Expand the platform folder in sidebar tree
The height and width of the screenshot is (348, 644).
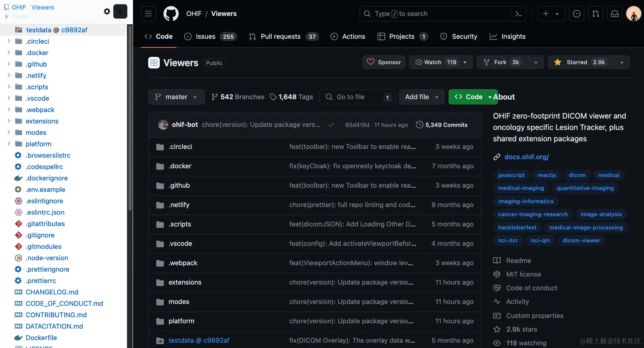point(9,144)
